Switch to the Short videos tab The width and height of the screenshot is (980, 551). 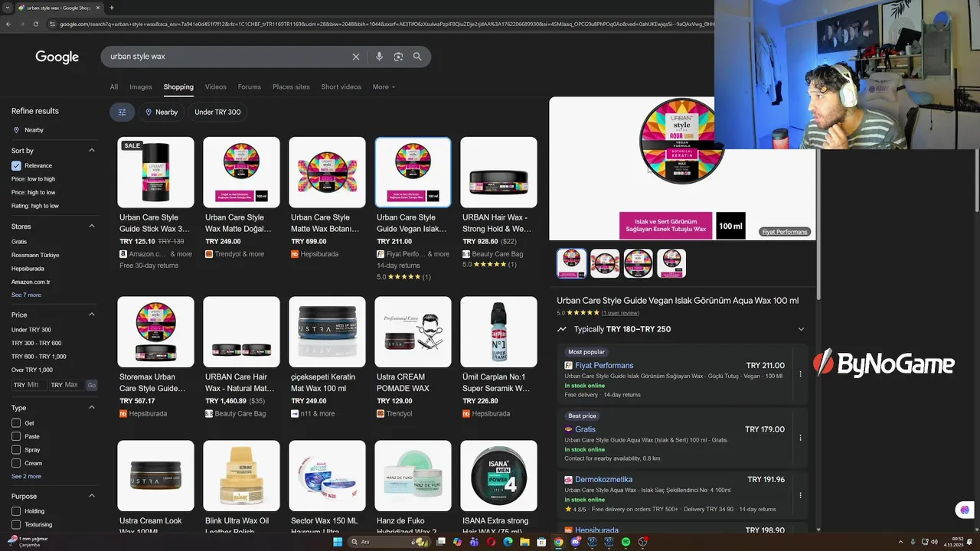(341, 87)
